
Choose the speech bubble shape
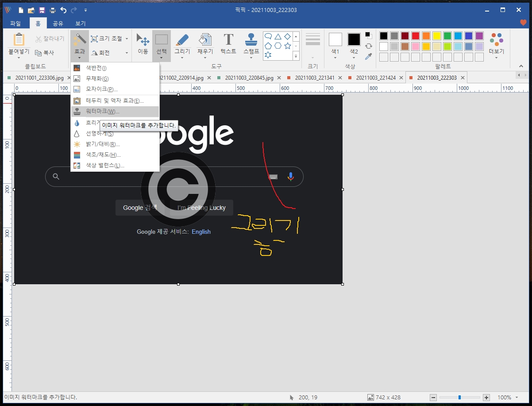click(x=268, y=36)
